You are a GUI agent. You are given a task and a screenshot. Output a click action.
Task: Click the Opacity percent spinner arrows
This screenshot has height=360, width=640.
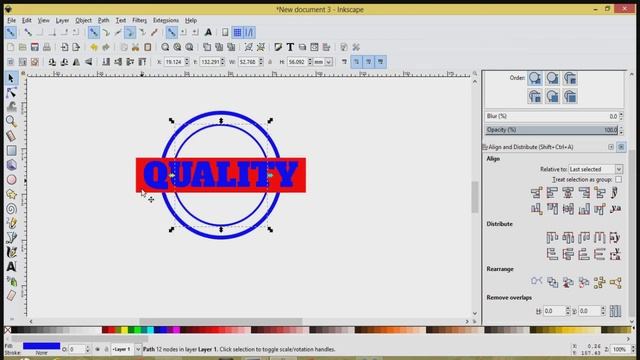click(621, 130)
